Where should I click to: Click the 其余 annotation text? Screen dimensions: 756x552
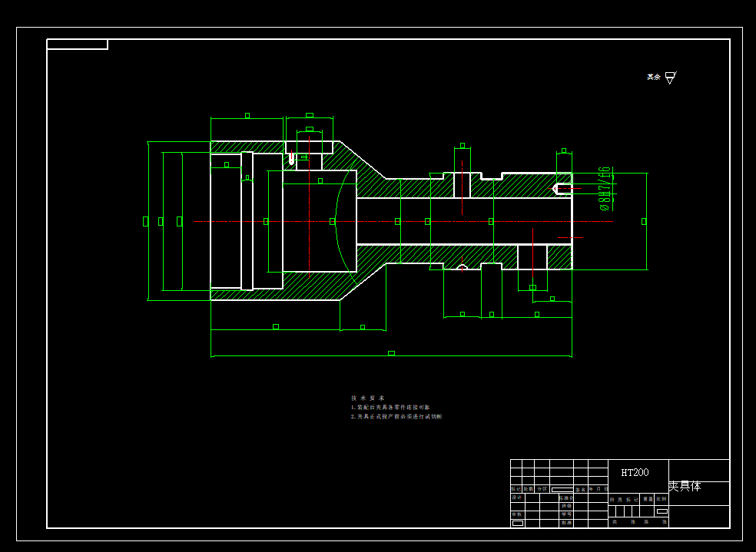(x=653, y=77)
